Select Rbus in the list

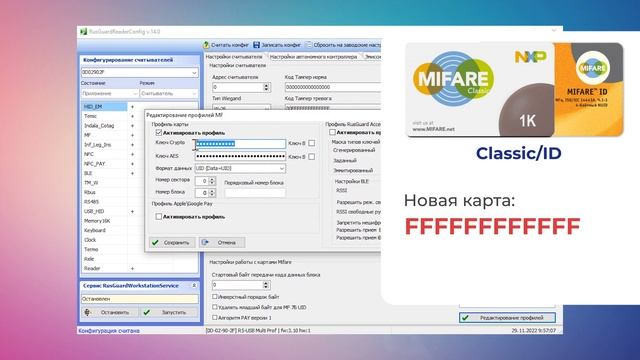coord(90,192)
